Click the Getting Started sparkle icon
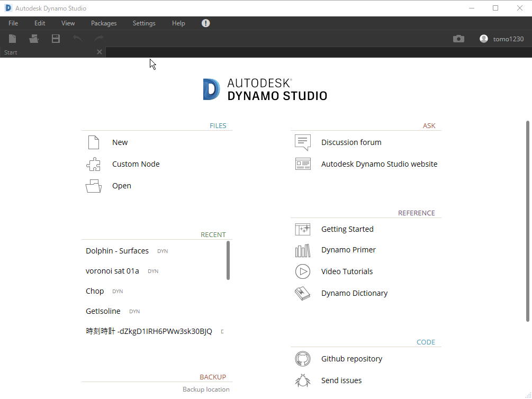Screen dimensions: 532x399 point(303,229)
